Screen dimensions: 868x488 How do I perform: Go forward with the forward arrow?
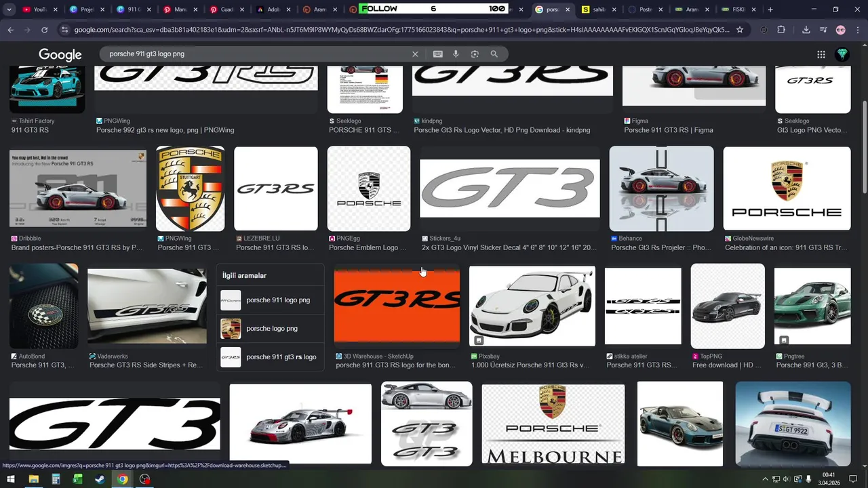point(27,30)
